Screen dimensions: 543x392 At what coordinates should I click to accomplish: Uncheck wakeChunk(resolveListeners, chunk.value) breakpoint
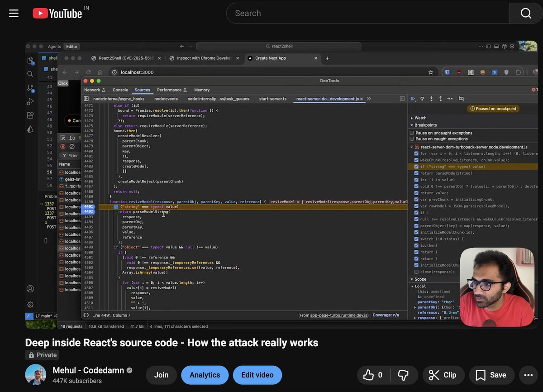click(x=416, y=160)
